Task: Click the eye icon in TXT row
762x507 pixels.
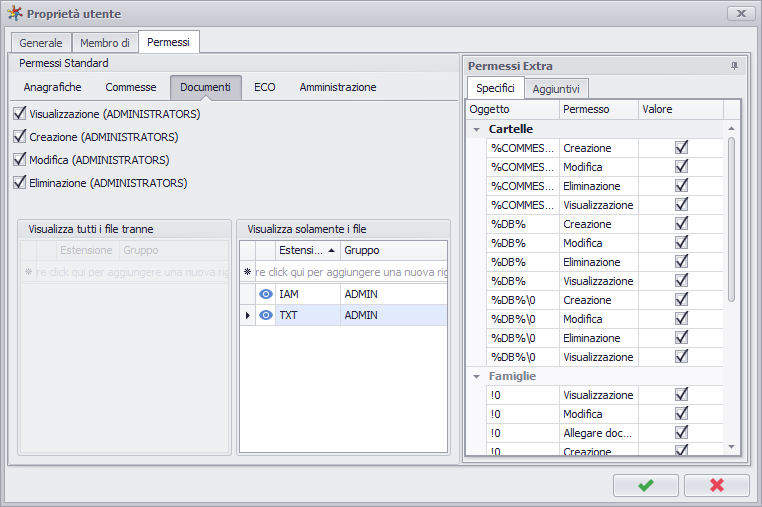Action: [266, 315]
